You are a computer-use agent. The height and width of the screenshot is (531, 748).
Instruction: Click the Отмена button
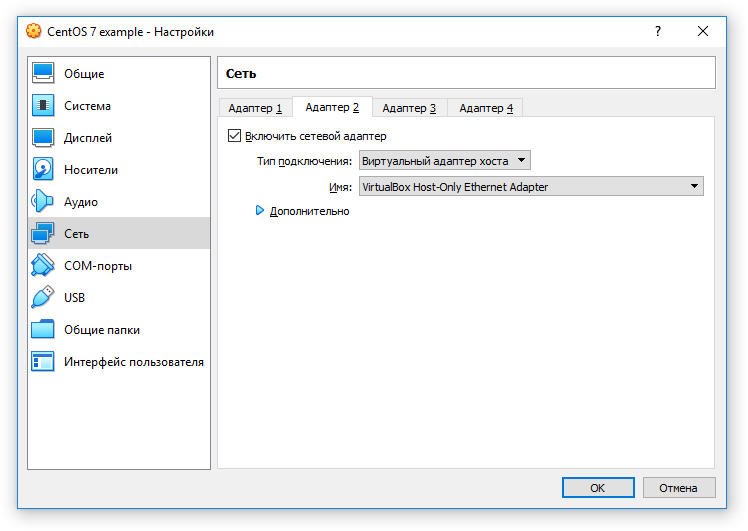click(678, 488)
